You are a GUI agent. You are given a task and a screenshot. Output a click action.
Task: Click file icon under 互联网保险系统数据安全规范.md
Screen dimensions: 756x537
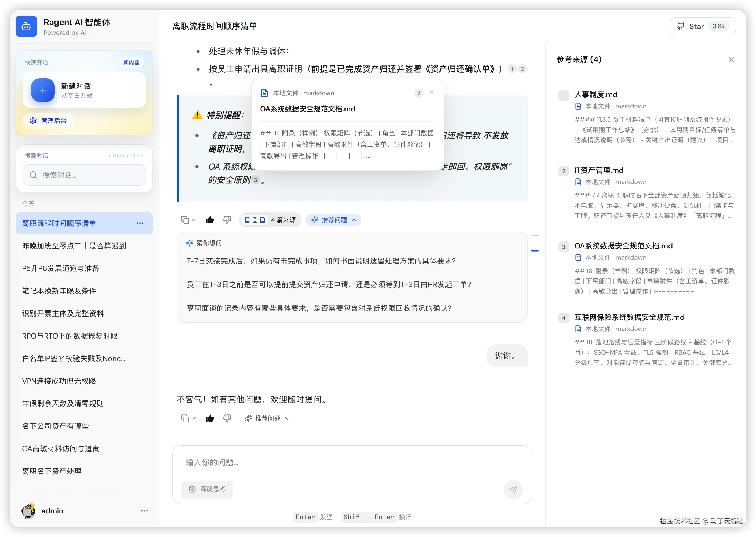point(578,329)
